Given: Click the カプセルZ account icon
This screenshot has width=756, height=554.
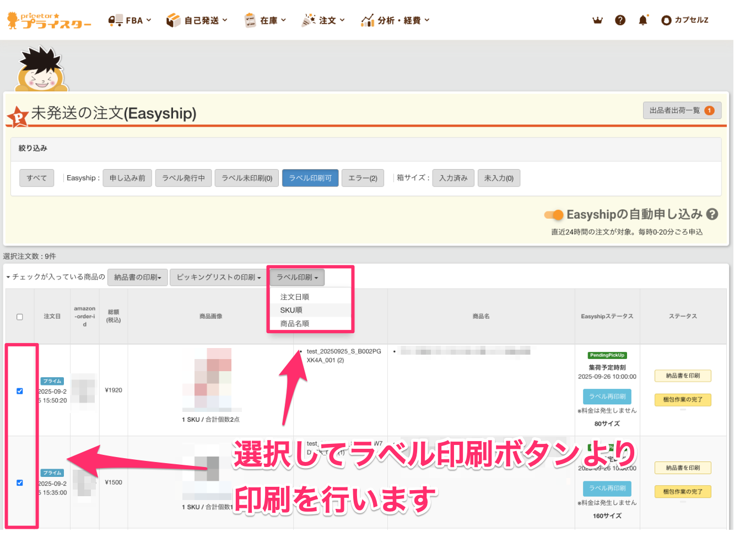Looking at the screenshot, I should click(x=666, y=20).
